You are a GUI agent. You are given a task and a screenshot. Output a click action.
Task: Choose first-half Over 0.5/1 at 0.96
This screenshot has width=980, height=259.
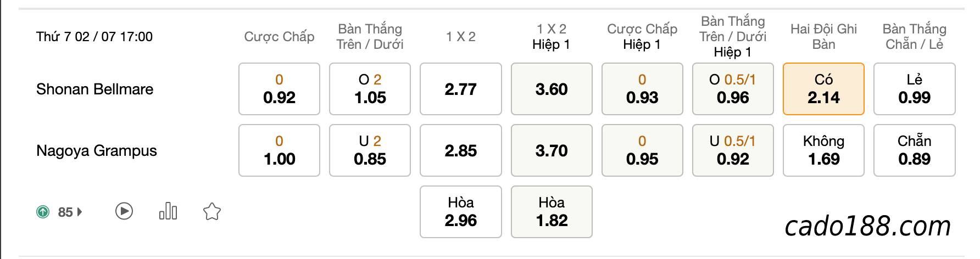click(x=733, y=89)
